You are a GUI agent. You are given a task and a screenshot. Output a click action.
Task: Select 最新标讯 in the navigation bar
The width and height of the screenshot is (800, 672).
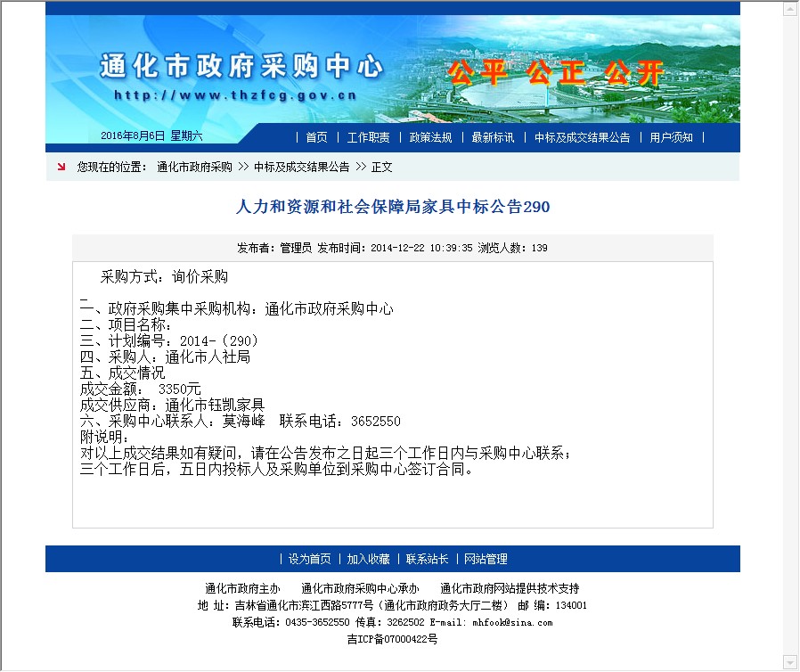pos(493,137)
